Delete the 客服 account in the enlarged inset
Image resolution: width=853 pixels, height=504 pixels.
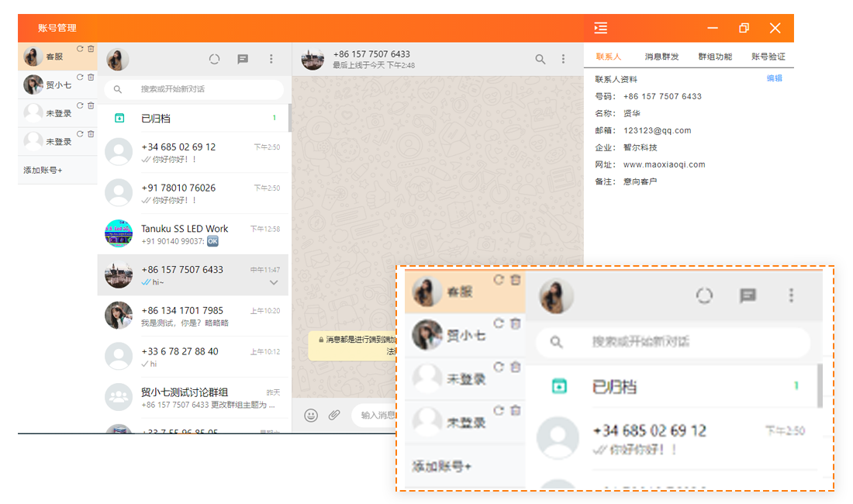point(516,280)
